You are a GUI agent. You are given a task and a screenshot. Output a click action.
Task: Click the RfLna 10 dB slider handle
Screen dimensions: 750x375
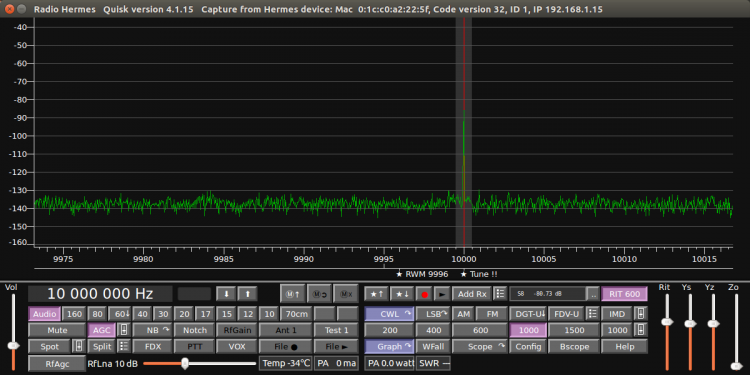185,363
